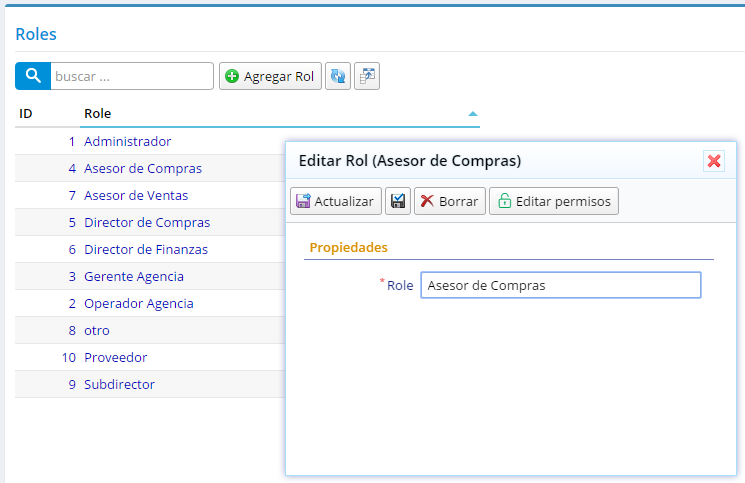Open Editar permisos
The height and width of the screenshot is (483, 745).
click(554, 201)
